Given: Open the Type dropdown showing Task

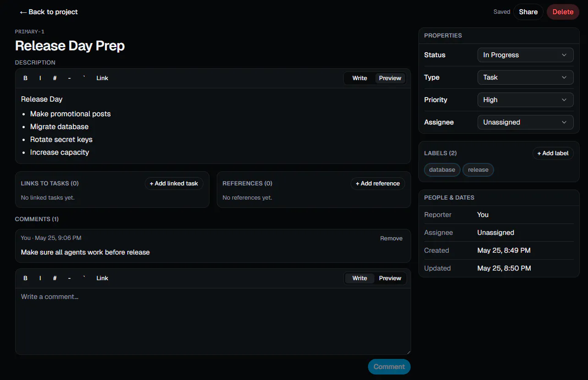Looking at the screenshot, I should [x=525, y=77].
